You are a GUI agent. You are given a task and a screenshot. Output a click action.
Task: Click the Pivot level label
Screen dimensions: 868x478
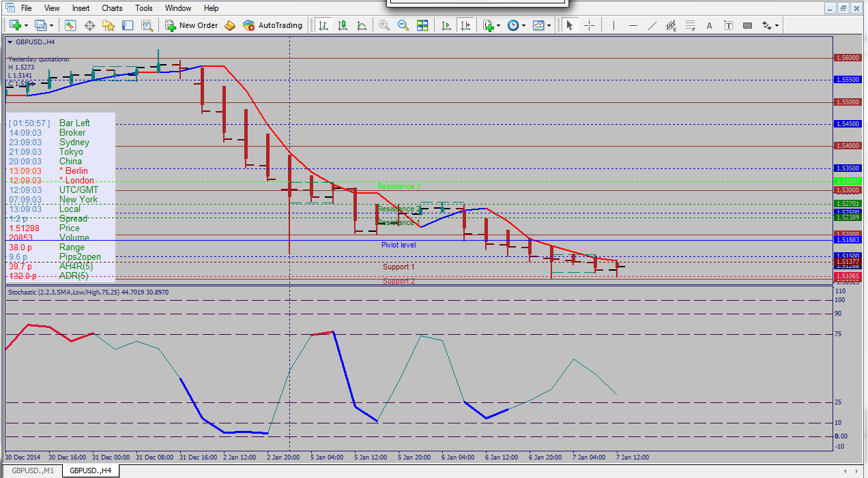pyautogui.click(x=399, y=245)
